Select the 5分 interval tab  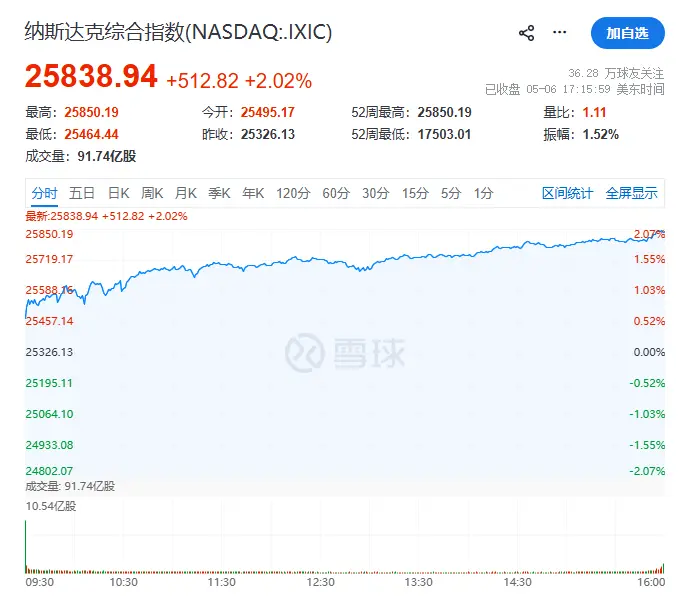point(451,193)
